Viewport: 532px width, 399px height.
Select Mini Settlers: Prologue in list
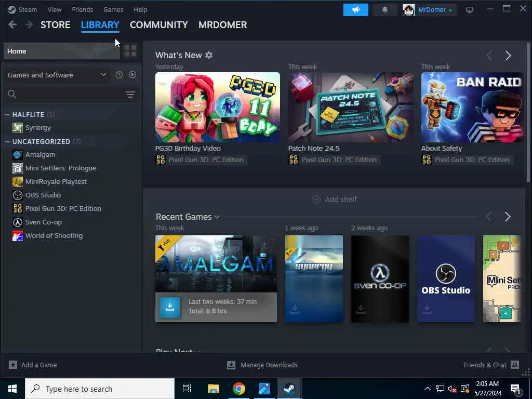(x=61, y=168)
